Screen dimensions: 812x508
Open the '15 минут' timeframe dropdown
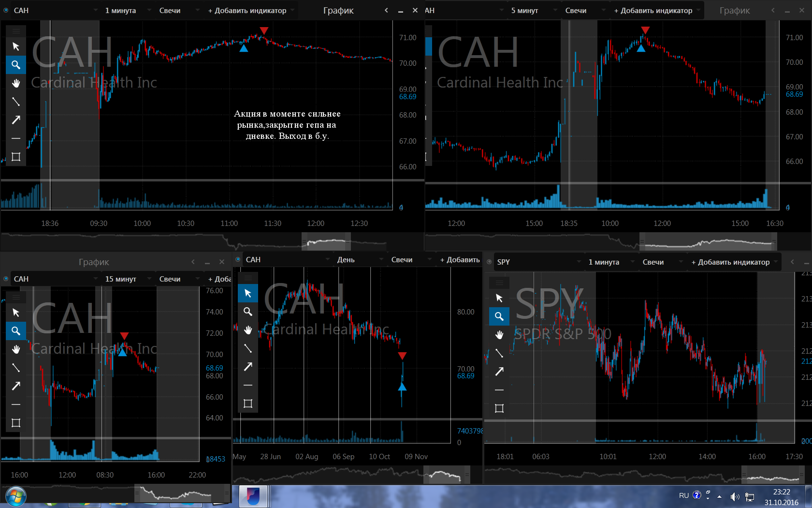point(127,279)
